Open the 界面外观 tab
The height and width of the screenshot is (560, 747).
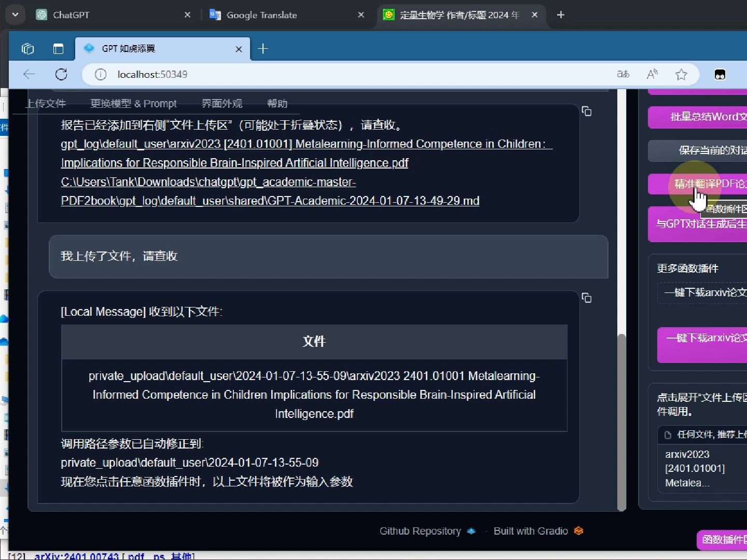click(x=222, y=103)
